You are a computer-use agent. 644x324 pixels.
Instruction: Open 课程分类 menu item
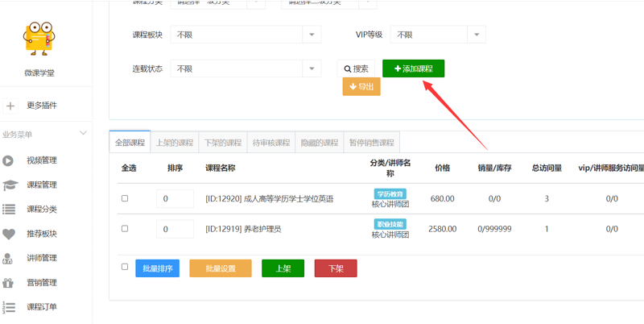[42, 210]
